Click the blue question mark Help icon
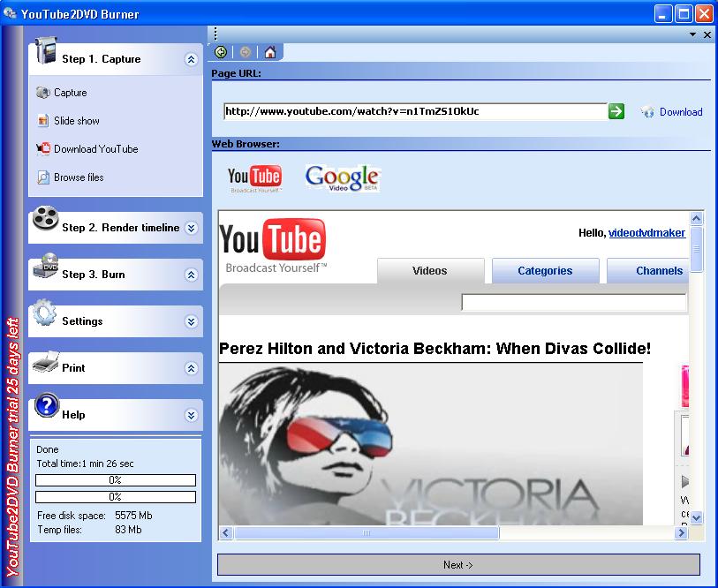718x588 pixels. (x=46, y=406)
